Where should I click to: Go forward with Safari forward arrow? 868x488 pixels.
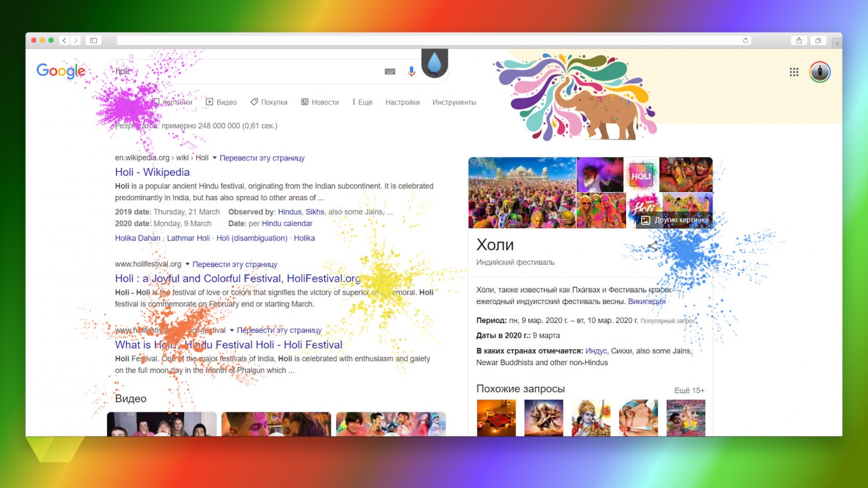(x=75, y=40)
